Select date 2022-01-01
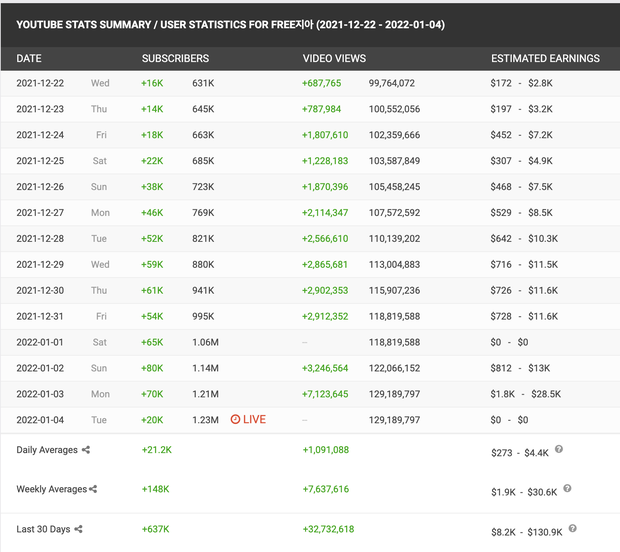 (40, 342)
